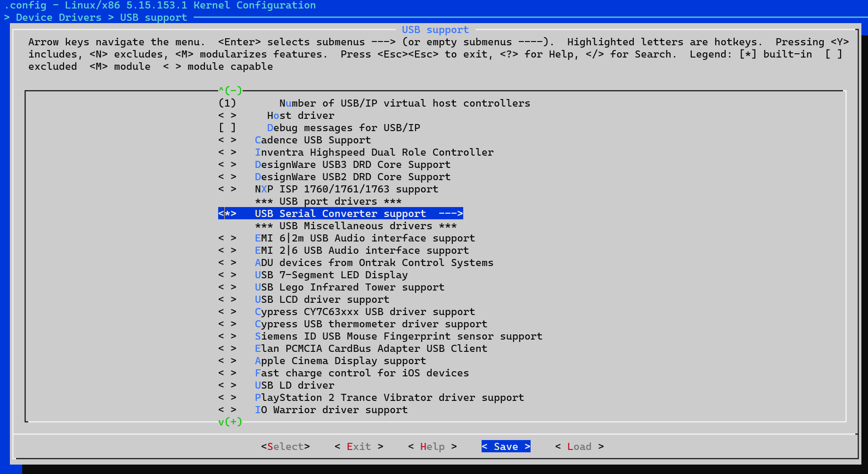The height and width of the screenshot is (474, 868).
Task: Click the USB port drivers section comment
Action: pos(328,201)
